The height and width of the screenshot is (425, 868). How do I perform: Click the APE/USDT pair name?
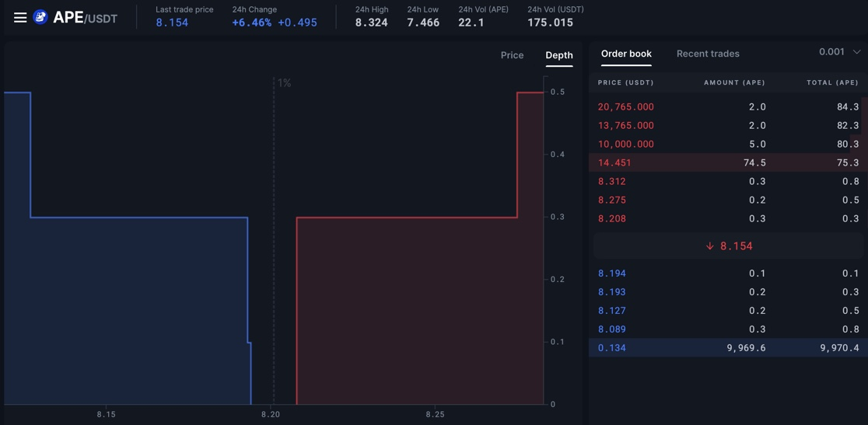tap(86, 18)
